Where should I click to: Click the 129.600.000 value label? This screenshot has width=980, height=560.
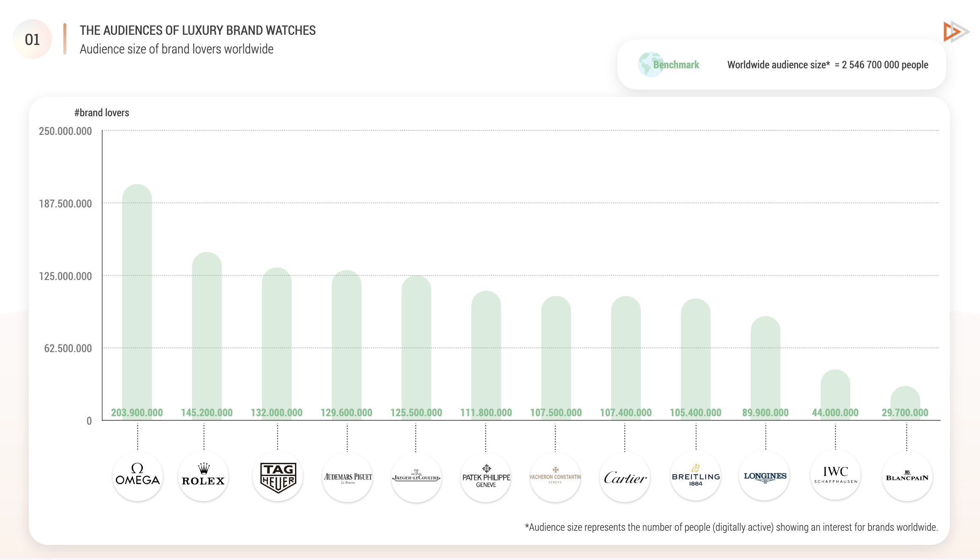(346, 412)
